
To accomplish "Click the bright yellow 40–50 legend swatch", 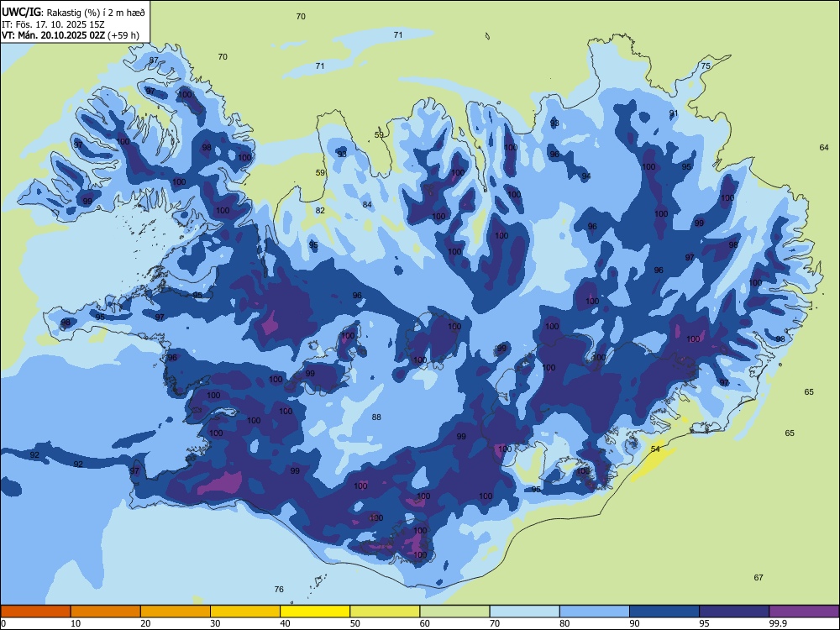I will (315, 612).
